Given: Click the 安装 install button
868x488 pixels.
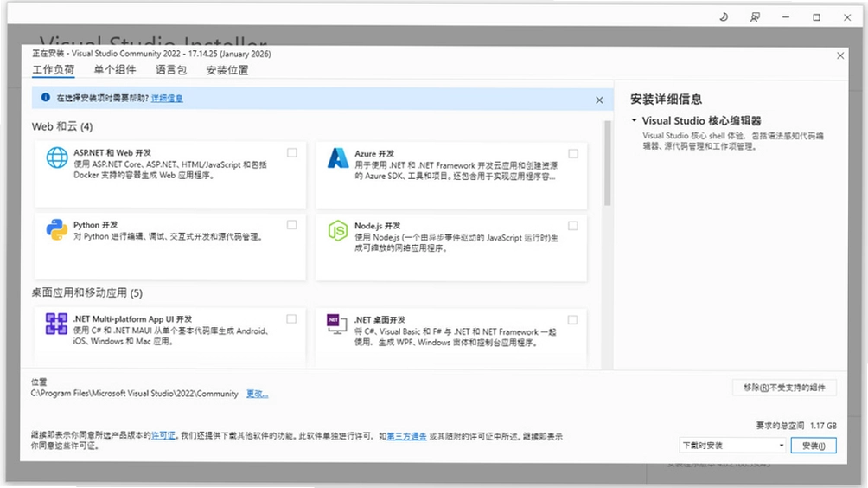Looking at the screenshot, I should [814, 446].
